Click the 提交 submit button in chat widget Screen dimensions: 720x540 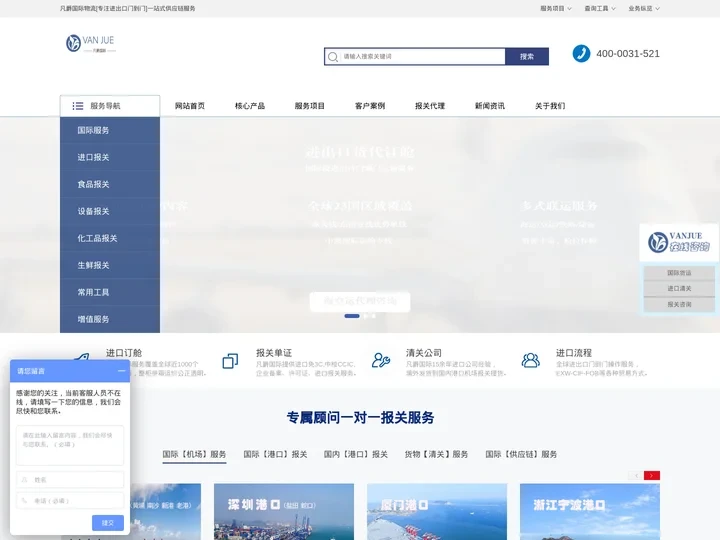[107, 523]
